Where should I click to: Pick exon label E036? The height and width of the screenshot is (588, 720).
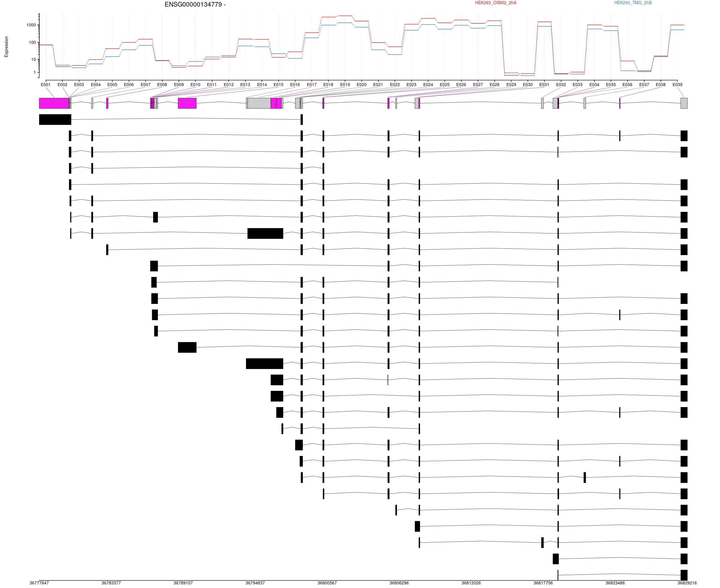(627, 85)
